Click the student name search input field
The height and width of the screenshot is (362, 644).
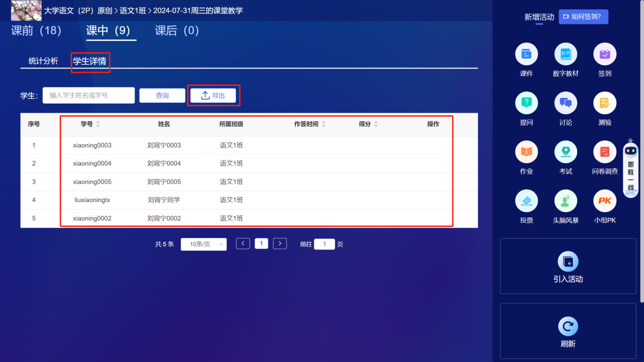pos(88,95)
